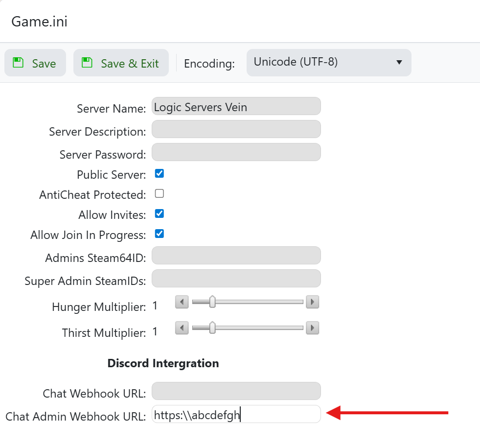The height and width of the screenshot is (448, 480).
Task: Select the Server Password input box
Action: coord(236,152)
